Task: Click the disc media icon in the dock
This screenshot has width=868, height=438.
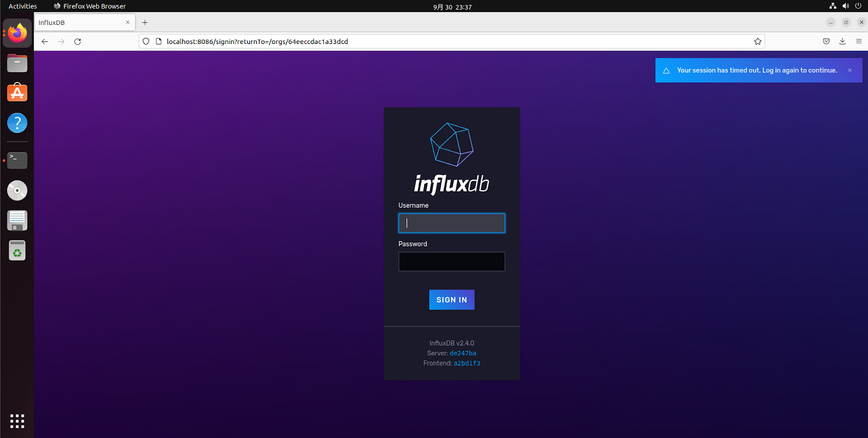Action: 17,191
